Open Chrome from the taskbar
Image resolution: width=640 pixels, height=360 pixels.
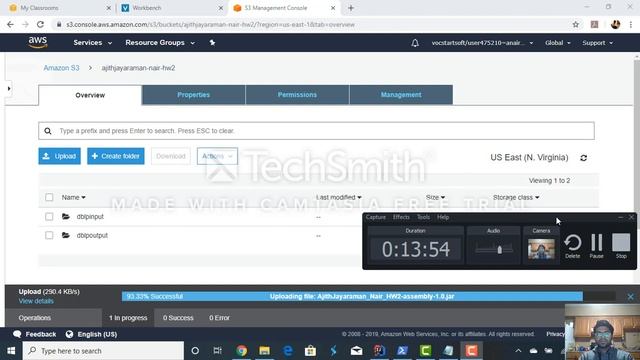coord(242,351)
